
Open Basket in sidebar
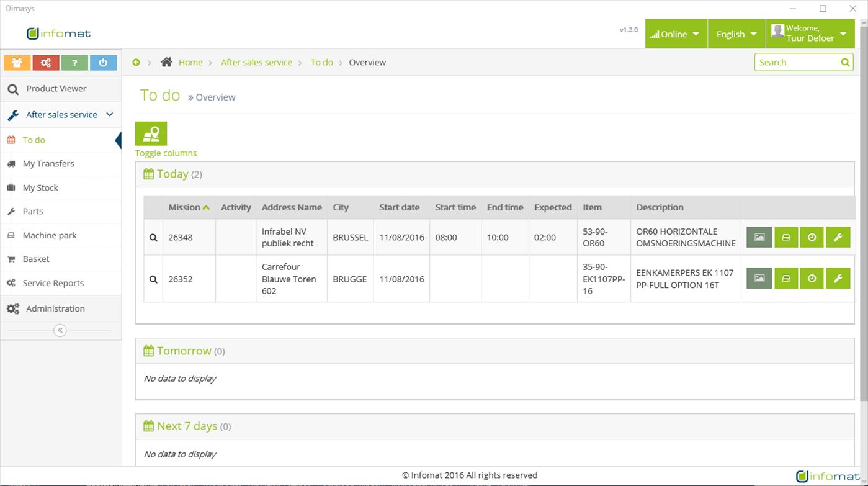tap(61, 259)
